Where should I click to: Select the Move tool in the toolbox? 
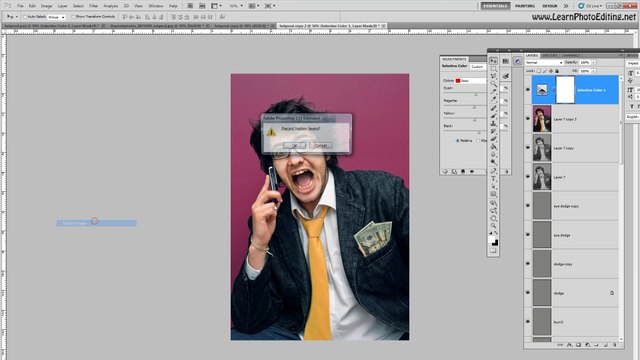493,61
